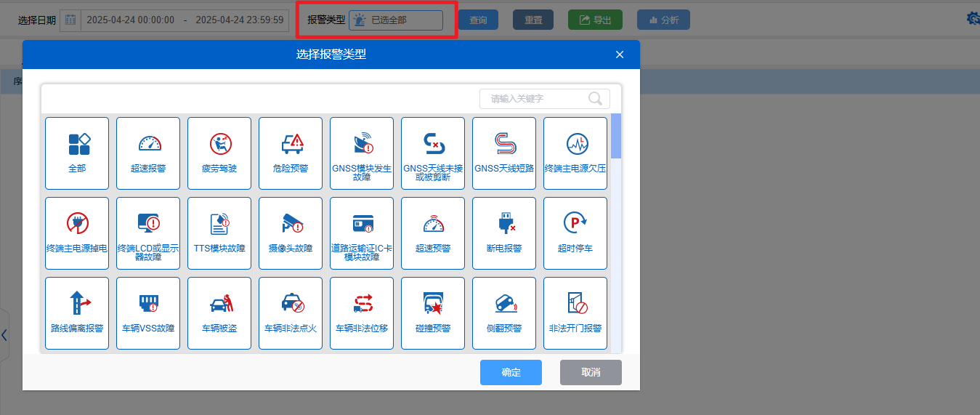The image size is (980, 415).
Task: Click the 确定 confirm button
Action: click(511, 372)
